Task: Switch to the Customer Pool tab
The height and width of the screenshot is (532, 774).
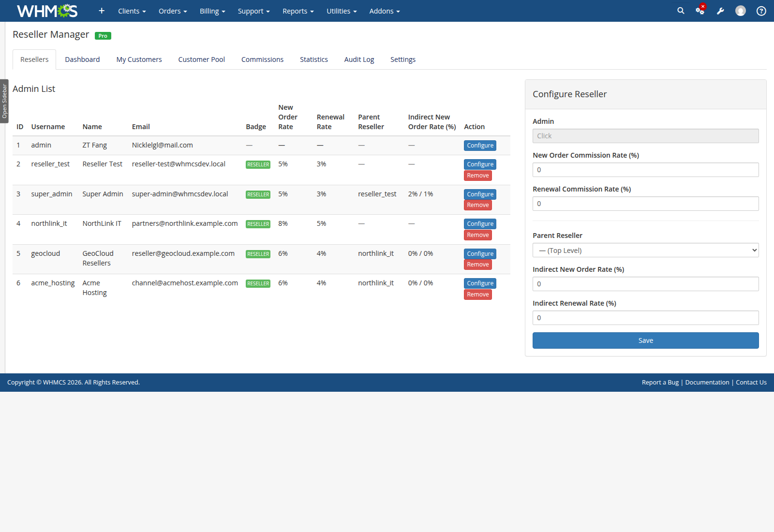Action: tap(201, 59)
